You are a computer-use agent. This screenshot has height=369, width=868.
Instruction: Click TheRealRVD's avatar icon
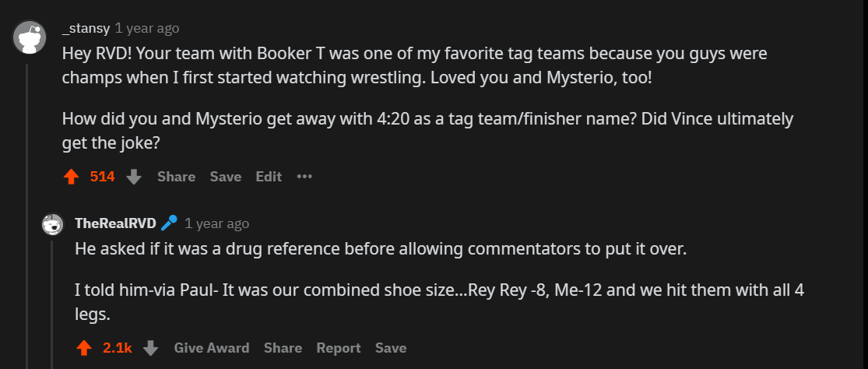pos(53,224)
